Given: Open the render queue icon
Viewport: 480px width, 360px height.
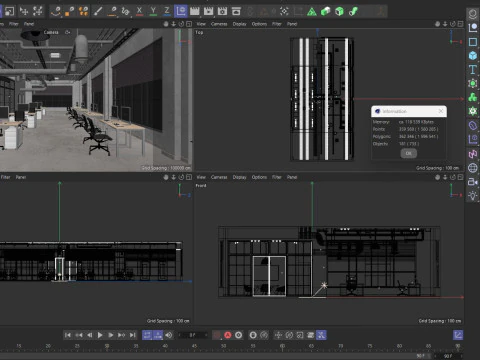Looking at the screenshot, I should pyautogui.click(x=236, y=11).
